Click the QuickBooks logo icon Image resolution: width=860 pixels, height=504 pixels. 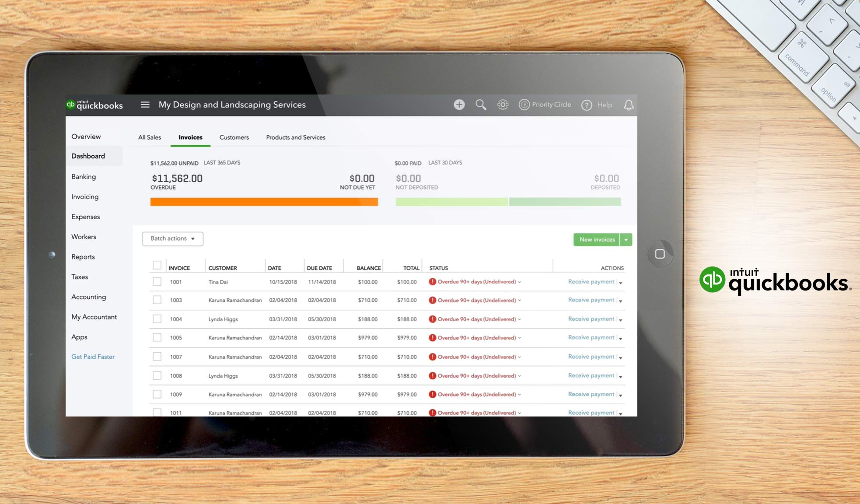[71, 104]
